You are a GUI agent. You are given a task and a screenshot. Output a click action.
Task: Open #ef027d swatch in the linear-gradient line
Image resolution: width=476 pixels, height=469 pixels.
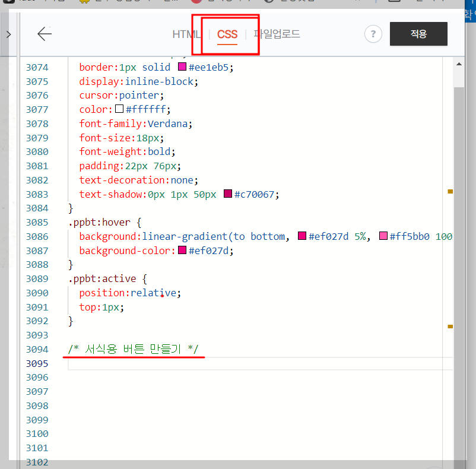pos(302,236)
